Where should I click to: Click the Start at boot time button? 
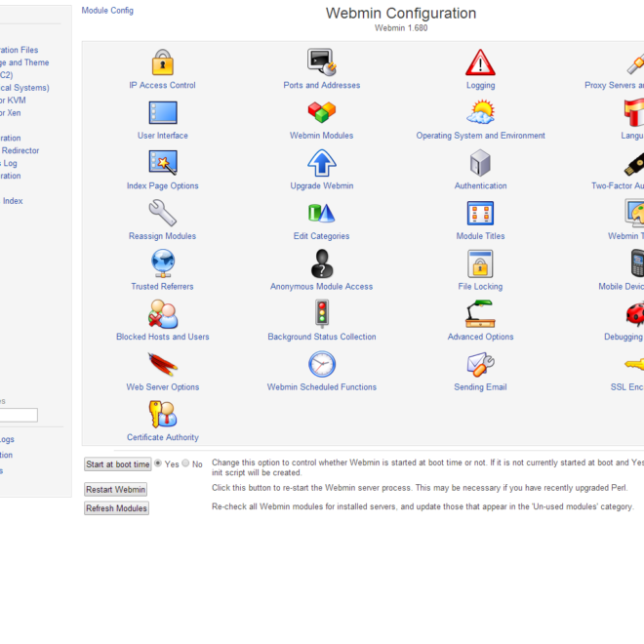click(118, 464)
